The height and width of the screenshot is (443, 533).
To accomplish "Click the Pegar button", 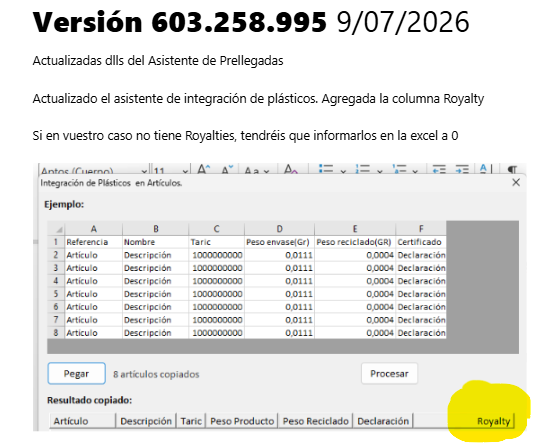I will pyautogui.click(x=76, y=373).
